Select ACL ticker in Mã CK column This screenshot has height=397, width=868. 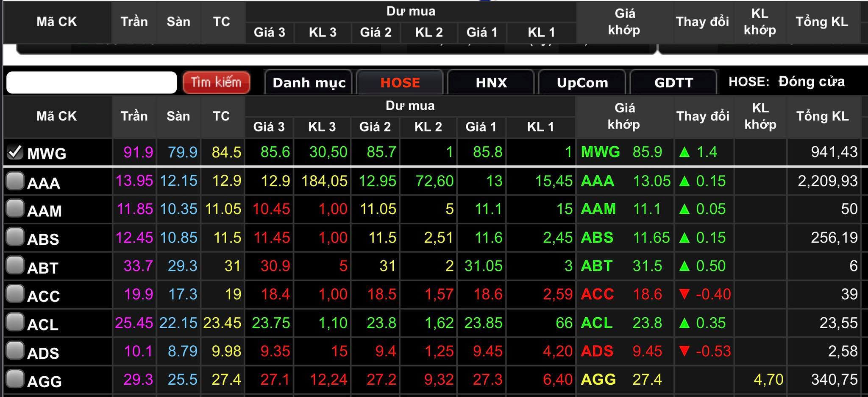[x=43, y=324]
